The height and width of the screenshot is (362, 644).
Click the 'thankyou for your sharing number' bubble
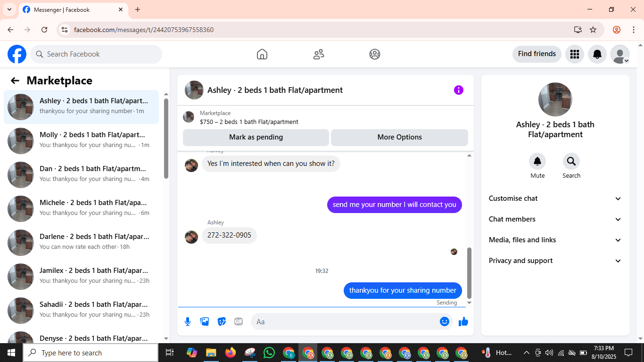point(403,290)
